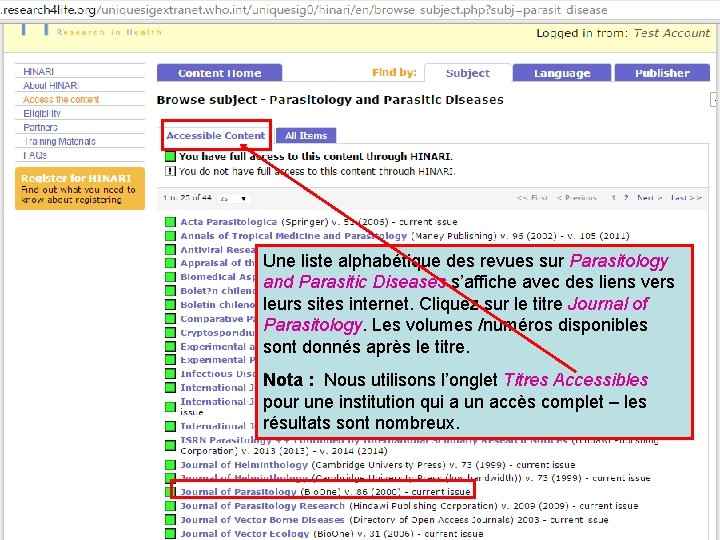Open the Journal of Parasitology link
This screenshot has height=540, width=720.
pyautogui.click(x=238, y=491)
